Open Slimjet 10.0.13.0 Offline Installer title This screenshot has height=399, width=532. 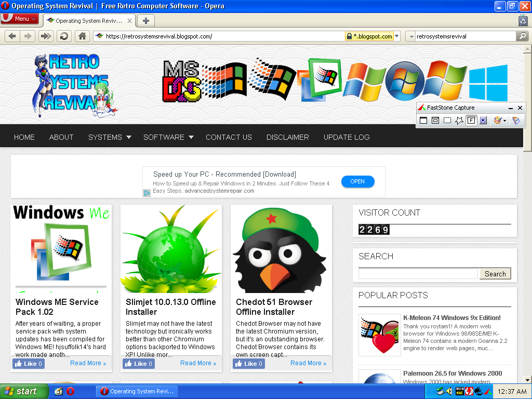tap(170, 307)
